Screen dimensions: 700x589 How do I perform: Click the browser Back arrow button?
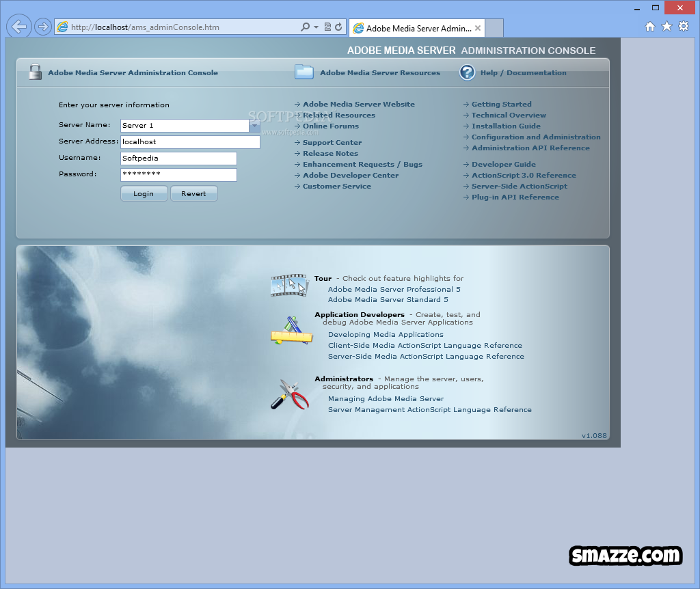(19, 27)
